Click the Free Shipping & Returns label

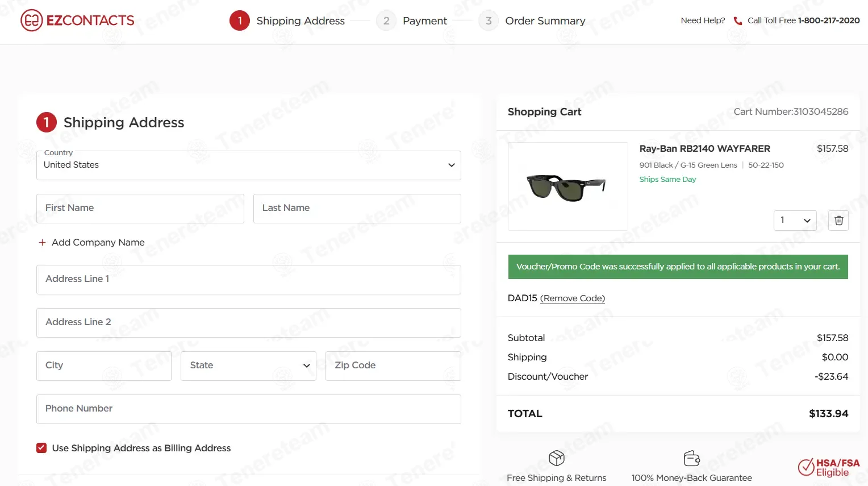(557, 478)
